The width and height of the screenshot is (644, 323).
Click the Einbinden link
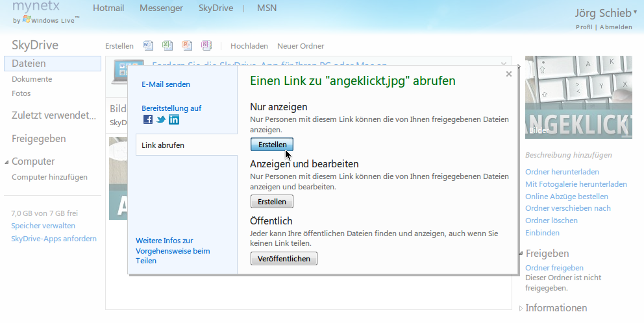click(x=542, y=233)
